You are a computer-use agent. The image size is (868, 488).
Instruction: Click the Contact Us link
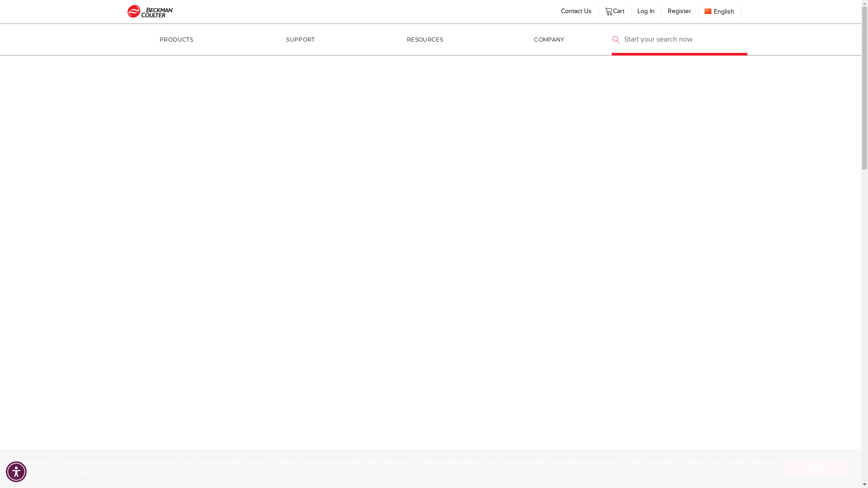tap(576, 11)
